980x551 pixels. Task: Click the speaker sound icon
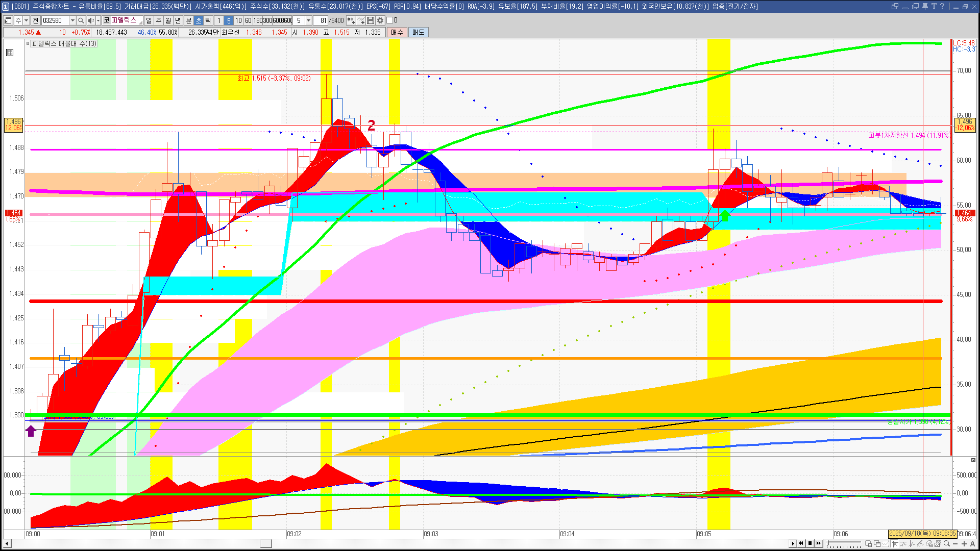91,20
